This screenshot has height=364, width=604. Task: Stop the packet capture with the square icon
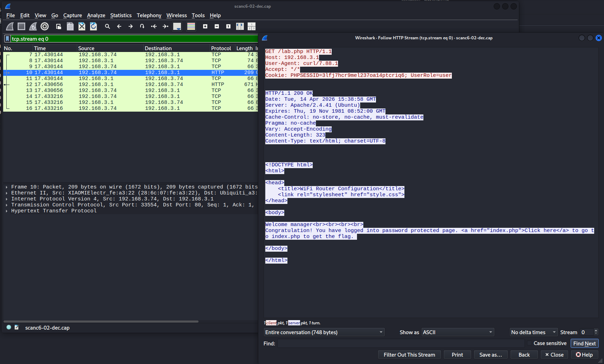coord(21,26)
